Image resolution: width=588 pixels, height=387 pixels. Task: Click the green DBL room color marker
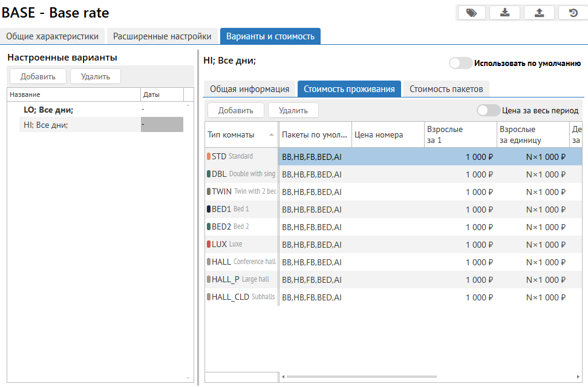[209, 174]
